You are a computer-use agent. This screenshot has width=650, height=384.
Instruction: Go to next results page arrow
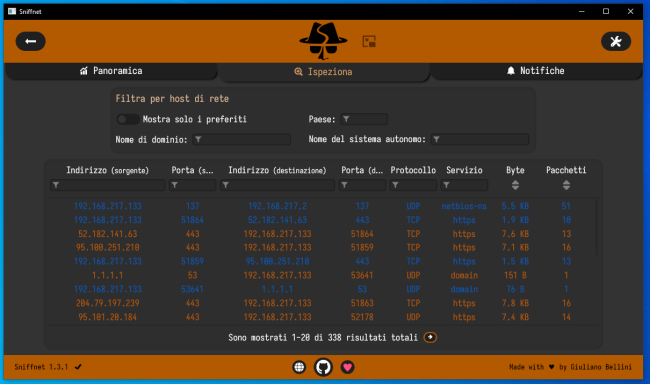pyautogui.click(x=430, y=337)
